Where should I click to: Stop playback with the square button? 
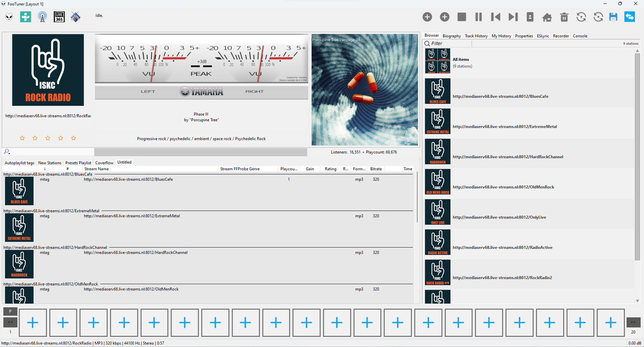click(x=462, y=17)
